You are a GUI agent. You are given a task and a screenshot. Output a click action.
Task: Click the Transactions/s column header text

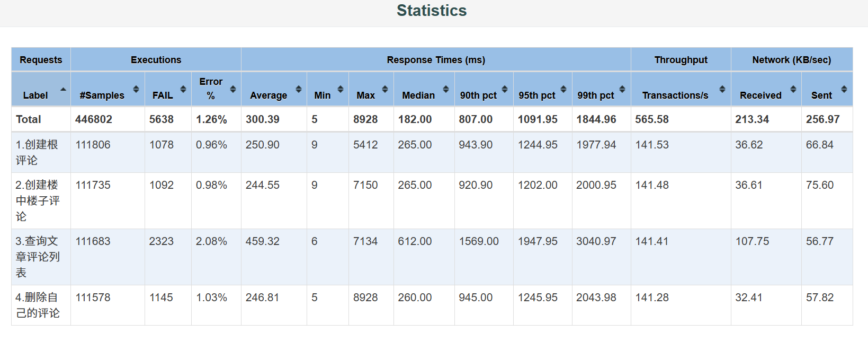pos(675,95)
